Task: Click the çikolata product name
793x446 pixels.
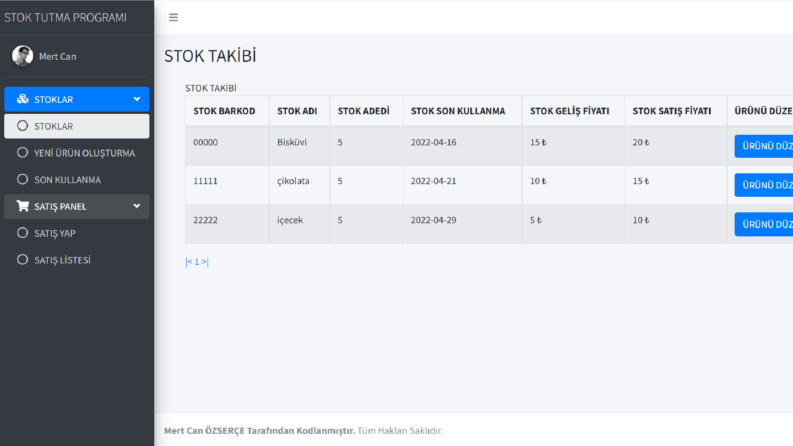Action: pos(293,181)
